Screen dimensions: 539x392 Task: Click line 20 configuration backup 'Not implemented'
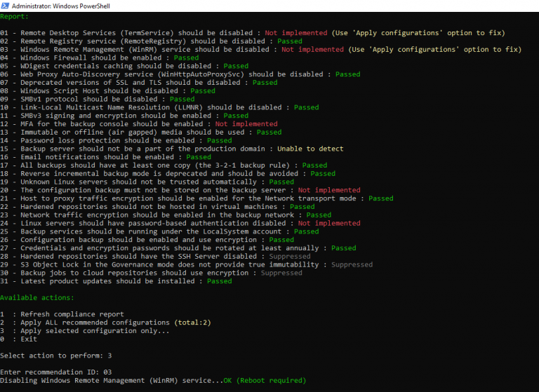328,190
